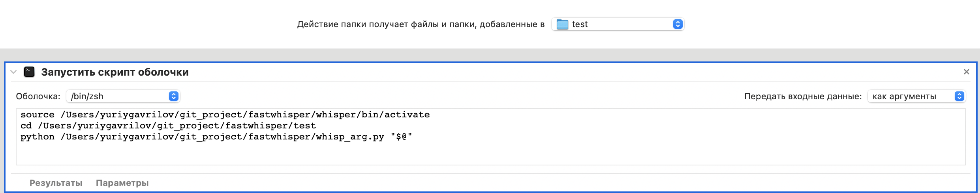This screenshot has width=980, height=193.
Task: Click the blue arrows of the Оболочка popup
Action: pyautogui.click(x=174, y=96)
